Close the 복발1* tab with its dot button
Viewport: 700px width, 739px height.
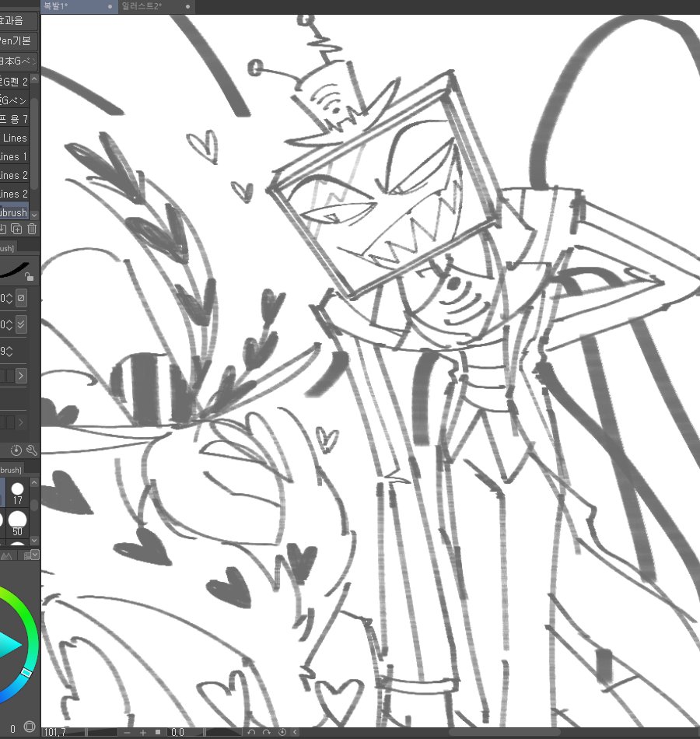pos(110,6)
